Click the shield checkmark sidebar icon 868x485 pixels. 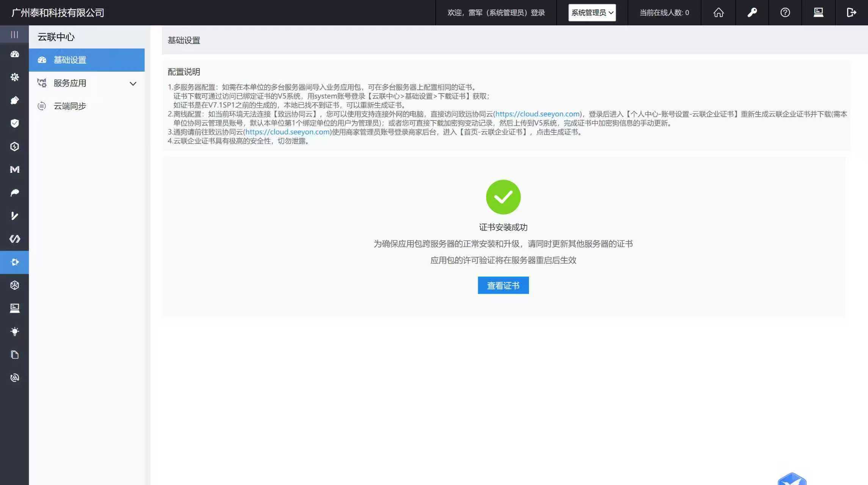coord(14,123)
